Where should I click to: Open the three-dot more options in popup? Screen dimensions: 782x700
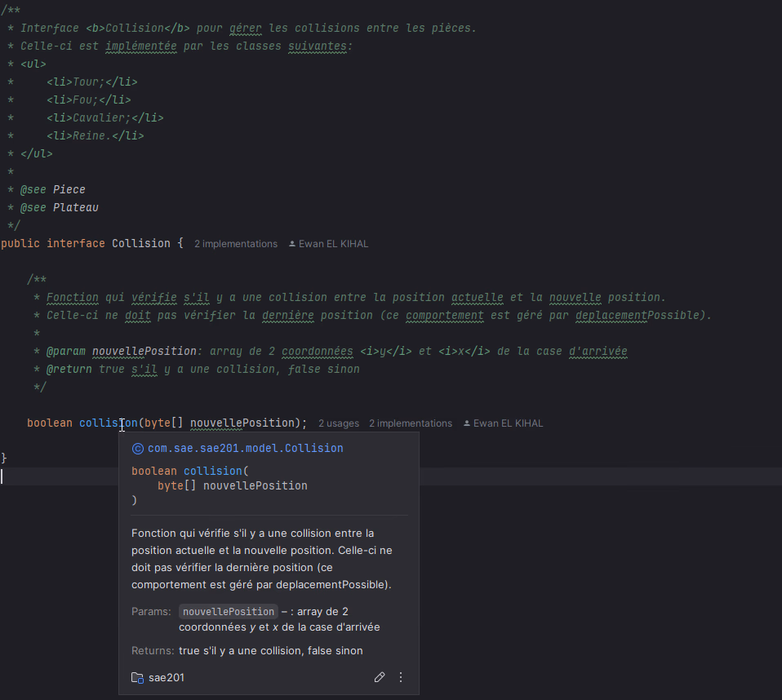click(401, 677)
